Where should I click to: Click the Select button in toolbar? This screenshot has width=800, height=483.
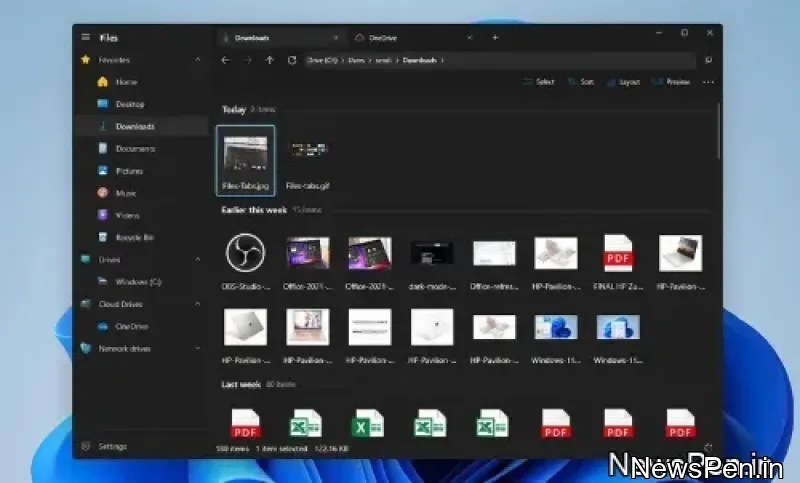(x=539, y=82)
